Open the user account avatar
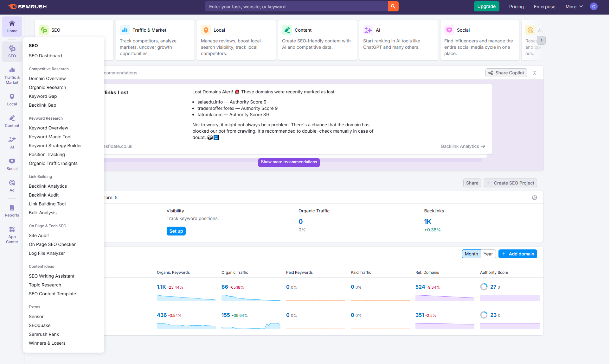610x364 pixels. point(594,7)
